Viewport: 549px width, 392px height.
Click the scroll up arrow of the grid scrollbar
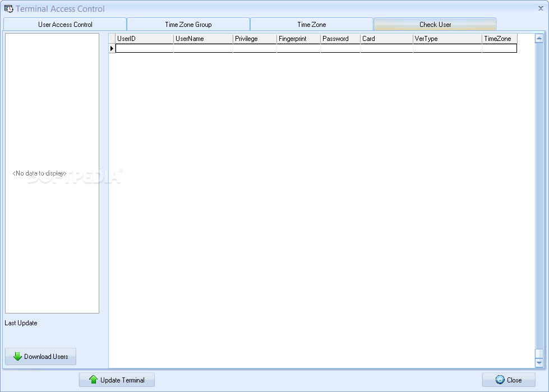(x=539, y=38)
